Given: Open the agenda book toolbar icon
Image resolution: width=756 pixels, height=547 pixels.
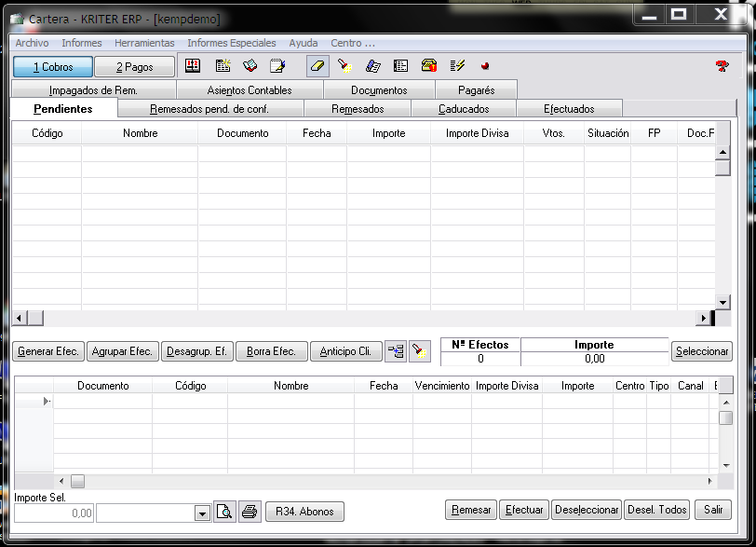Looking at the screenshot, I should click(193, 66).
